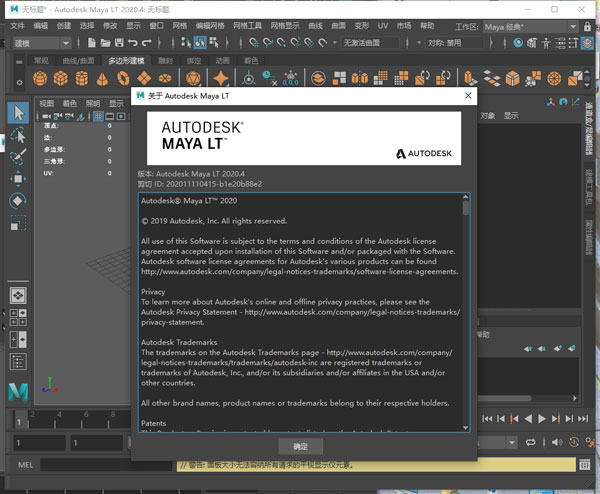Viewport: 600px width, 494px height.
Task: Activate the Rotate tool in the toolbox
Action: [18, 201]
